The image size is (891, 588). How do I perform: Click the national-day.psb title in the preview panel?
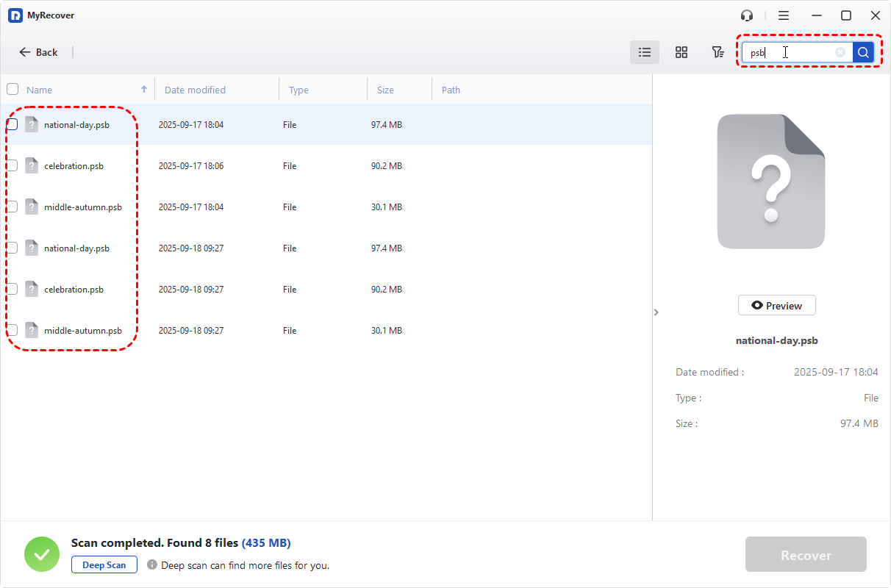[x=777, y=341]
